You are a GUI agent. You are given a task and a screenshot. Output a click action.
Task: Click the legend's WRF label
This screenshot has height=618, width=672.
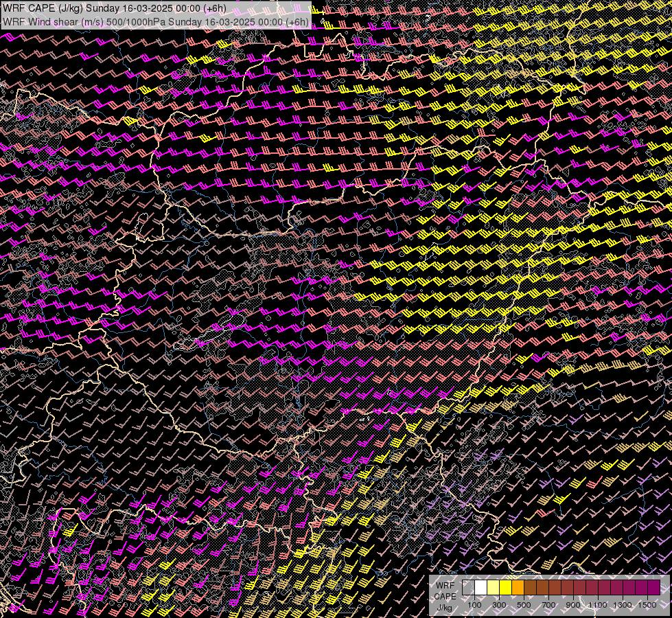[x=445, y=586]
